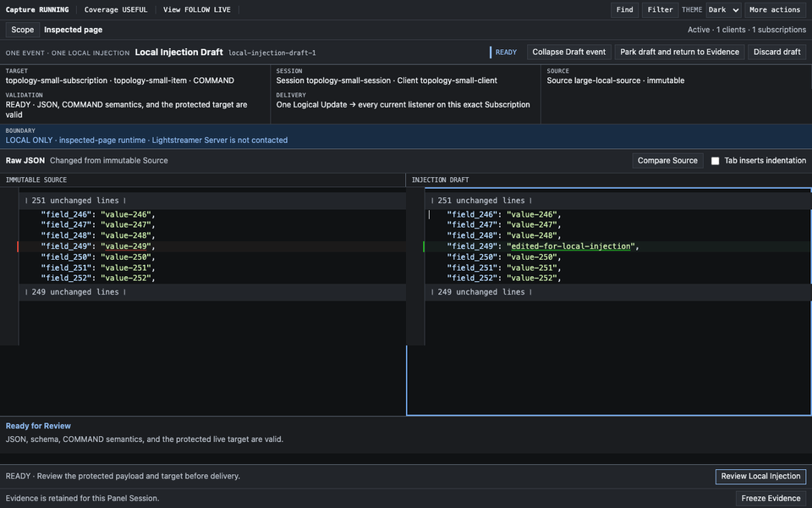Click "field_246" line in Injection Draft

click(504, 214)
